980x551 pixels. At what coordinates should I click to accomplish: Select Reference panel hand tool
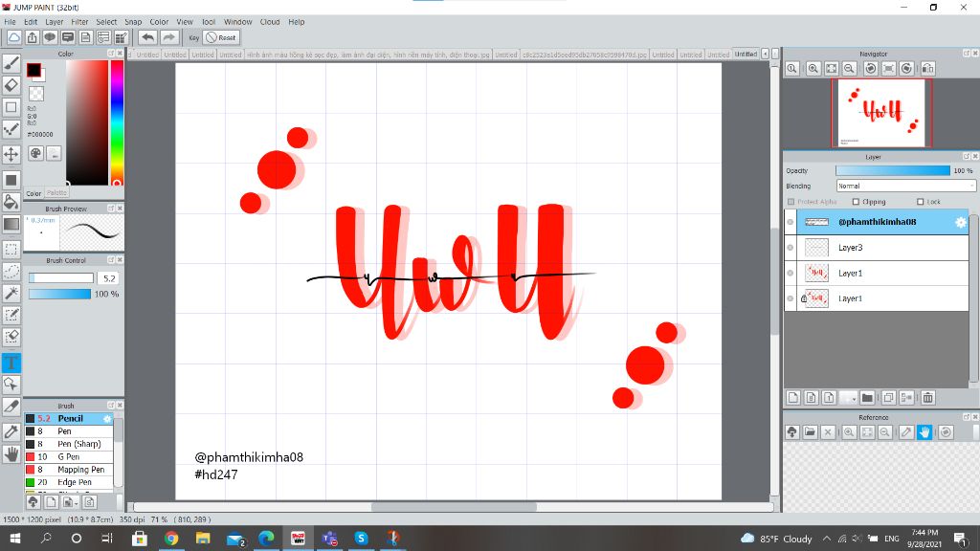point(924,431)
